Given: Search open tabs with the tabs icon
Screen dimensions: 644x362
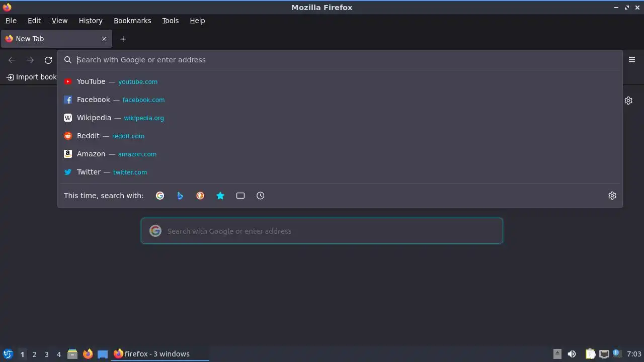Looking at the screenshot, I should point(240,196).
